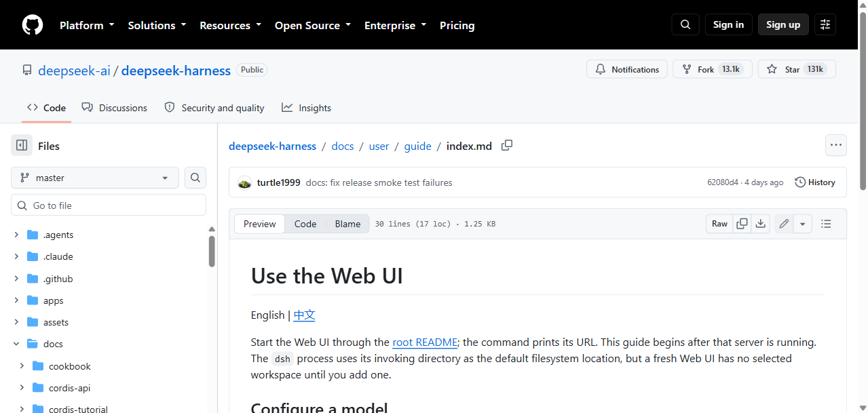Click the 131k star count

coord(814,69)
